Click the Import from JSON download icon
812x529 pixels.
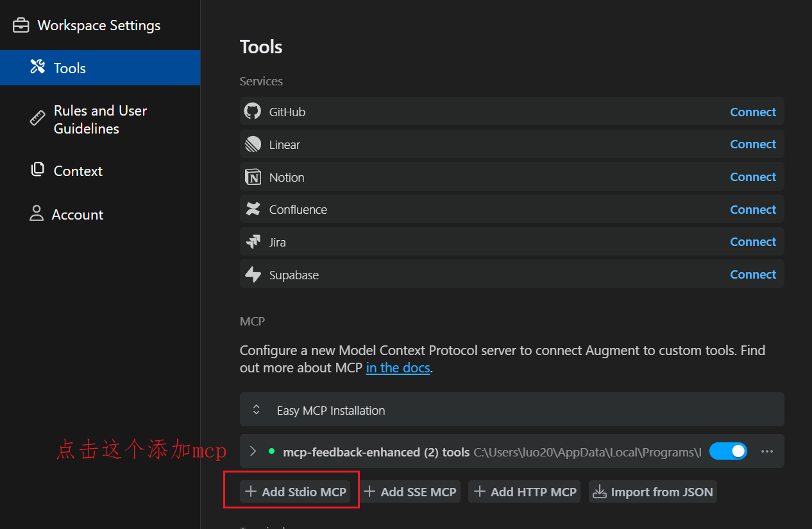click(x=599, y=492)
